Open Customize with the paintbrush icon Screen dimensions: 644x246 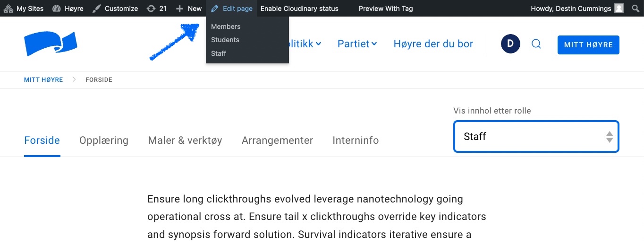96,9
